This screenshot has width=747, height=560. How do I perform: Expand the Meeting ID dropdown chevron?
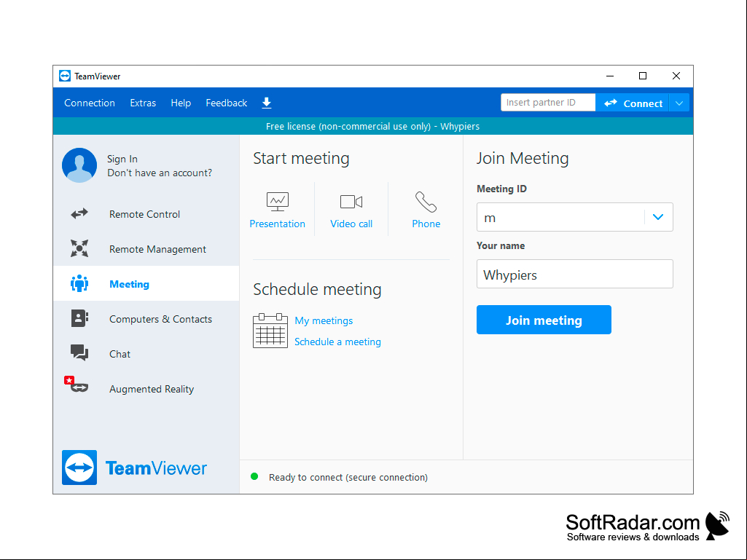pos(658,217)
